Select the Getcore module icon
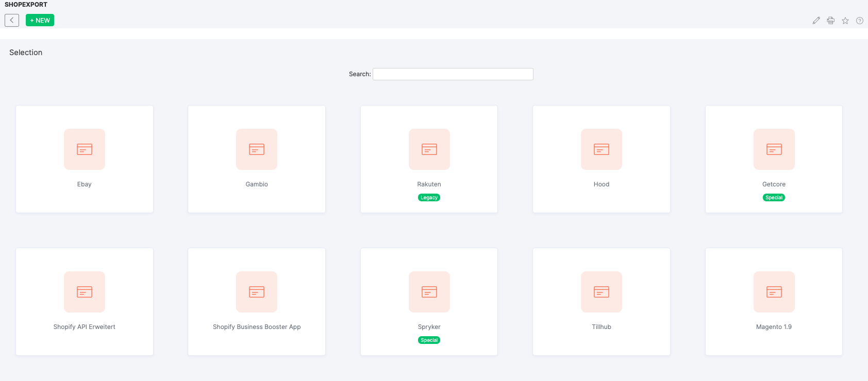Viewport: 868px width, 381px height. [x=774, y=149]
